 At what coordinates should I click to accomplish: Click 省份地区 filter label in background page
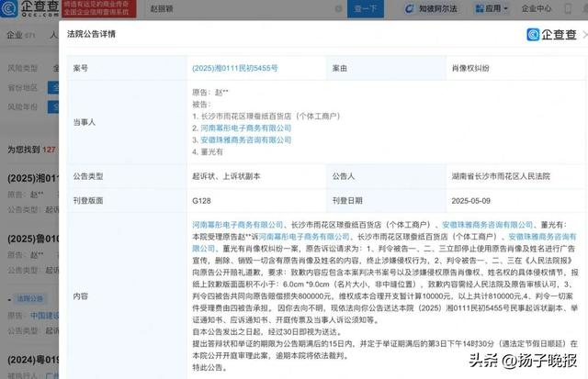pos(22,88)
